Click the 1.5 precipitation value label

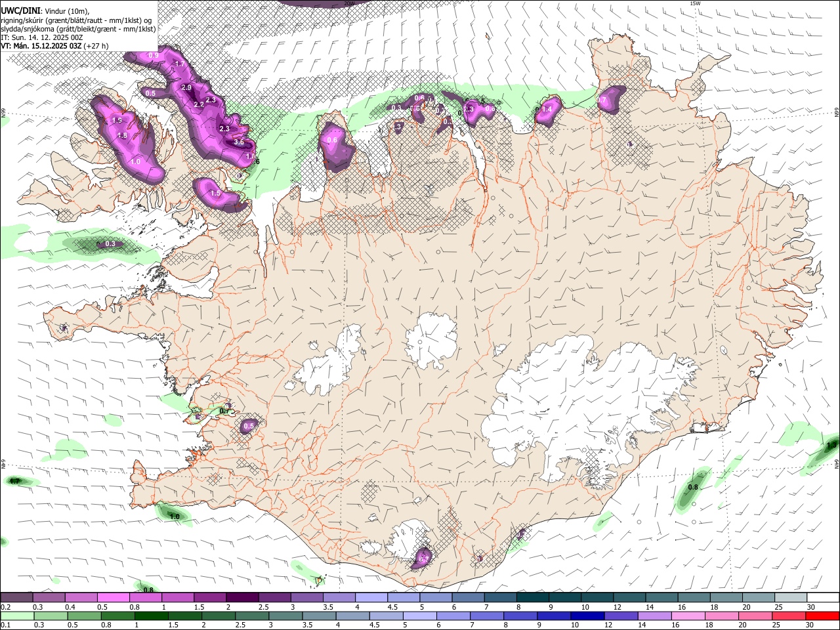[215, 194]
